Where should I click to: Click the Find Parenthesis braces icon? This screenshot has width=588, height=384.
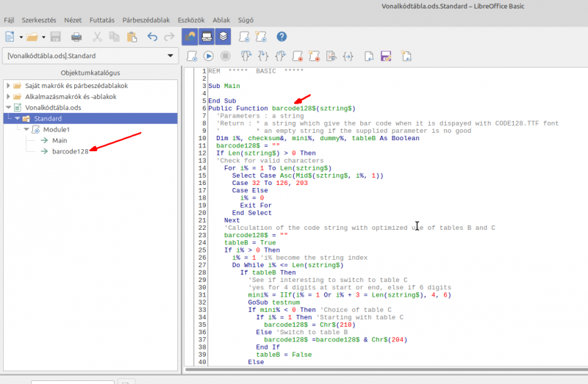[x=348, y=57]
